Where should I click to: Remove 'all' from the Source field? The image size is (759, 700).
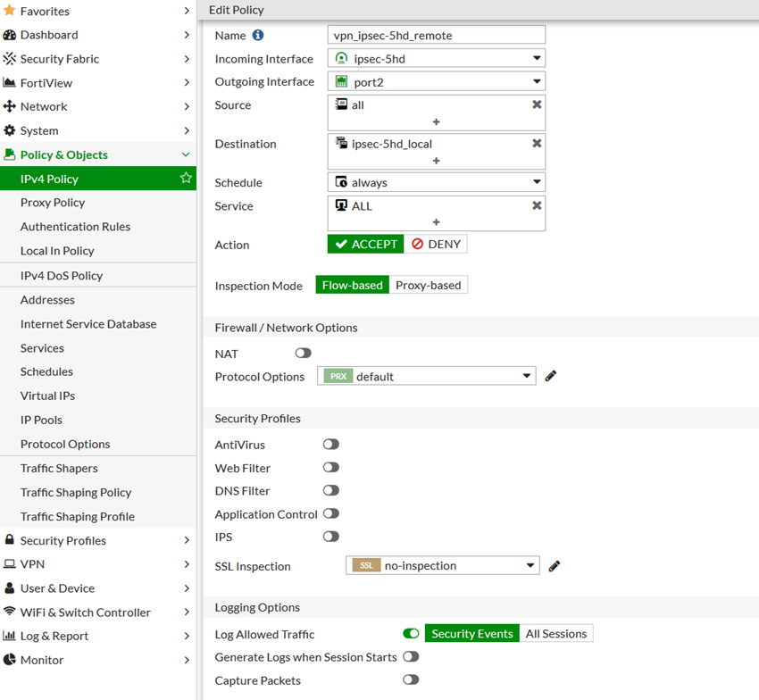537,104
